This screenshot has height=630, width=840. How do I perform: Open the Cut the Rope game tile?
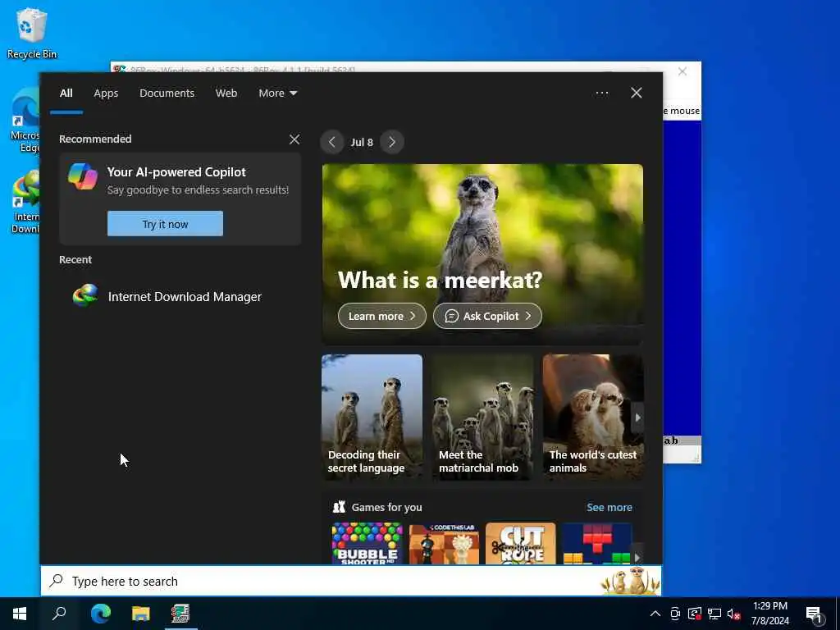pos(521,543)
